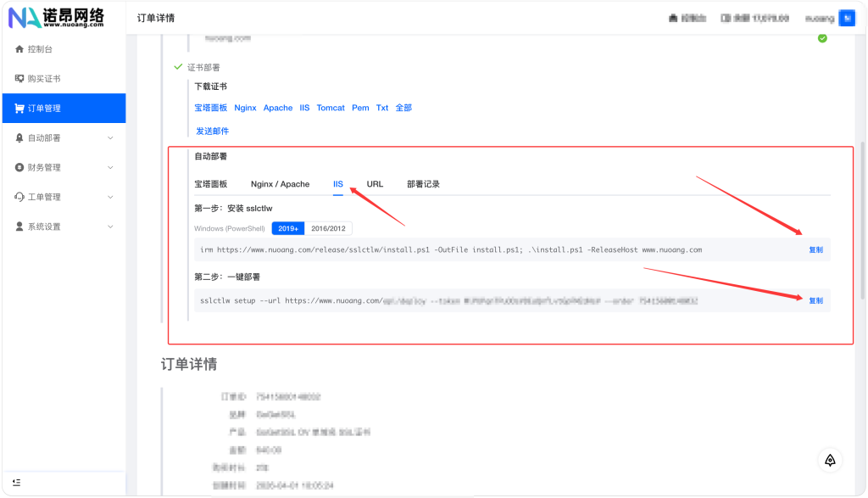Screen dimensions: 868x498
Task: Copy the sslctlw install command
Action: [x=816, y=249]
